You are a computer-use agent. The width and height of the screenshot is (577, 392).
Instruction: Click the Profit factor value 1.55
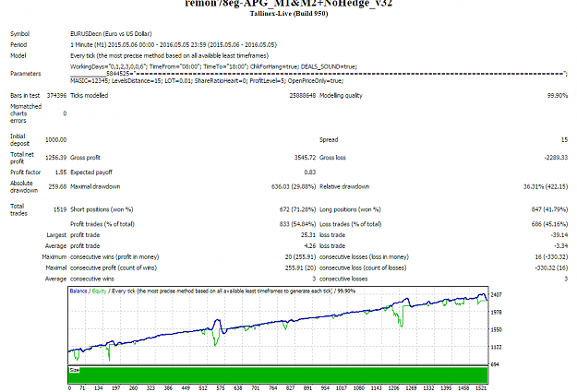[x=61, y=172]
